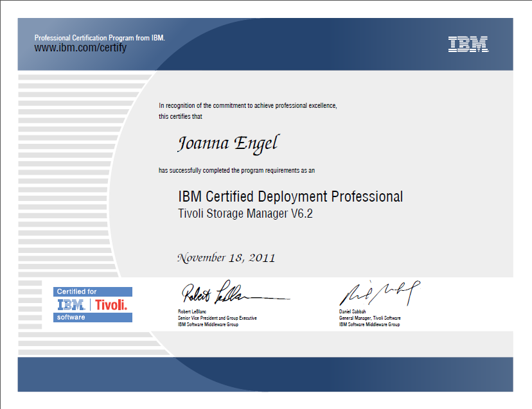Viewport: 532px width, 409px height.
Task: Click the small IBM logo in the Tivoli badge
Action: pyautogui.click(x=71, y=305)
